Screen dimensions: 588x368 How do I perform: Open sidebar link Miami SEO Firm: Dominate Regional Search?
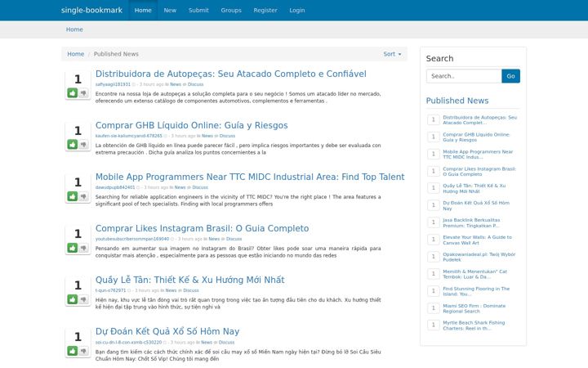click(474, 308)
